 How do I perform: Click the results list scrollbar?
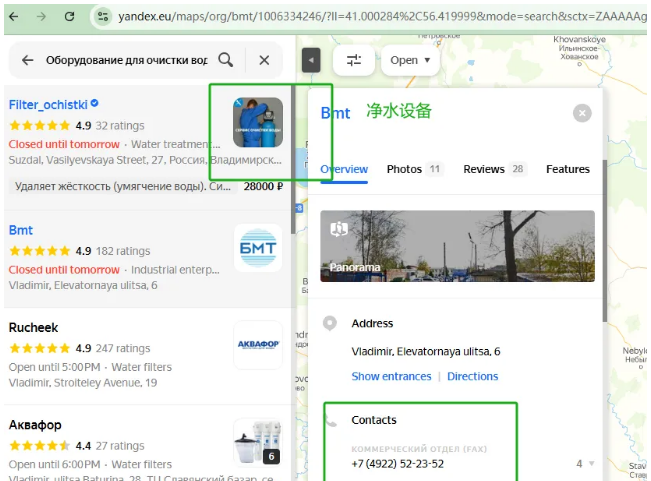(x=293, y=159)
